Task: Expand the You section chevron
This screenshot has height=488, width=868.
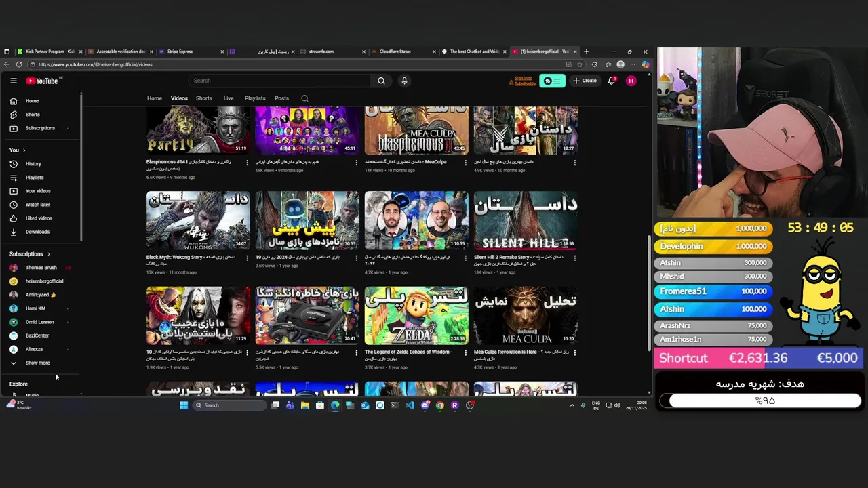Action: (x=24, y=150)
